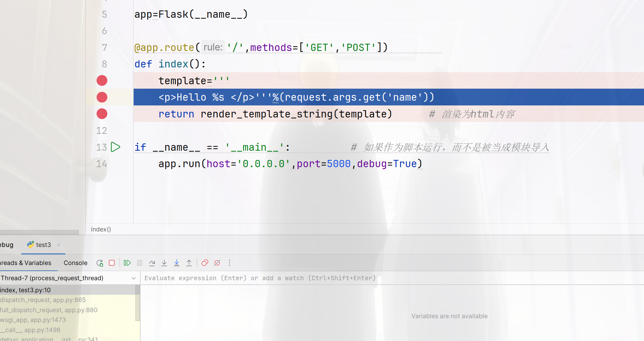The image size is (644, 341).
Task: Click line number 5 in the gutter
Action: coord(104,14)
